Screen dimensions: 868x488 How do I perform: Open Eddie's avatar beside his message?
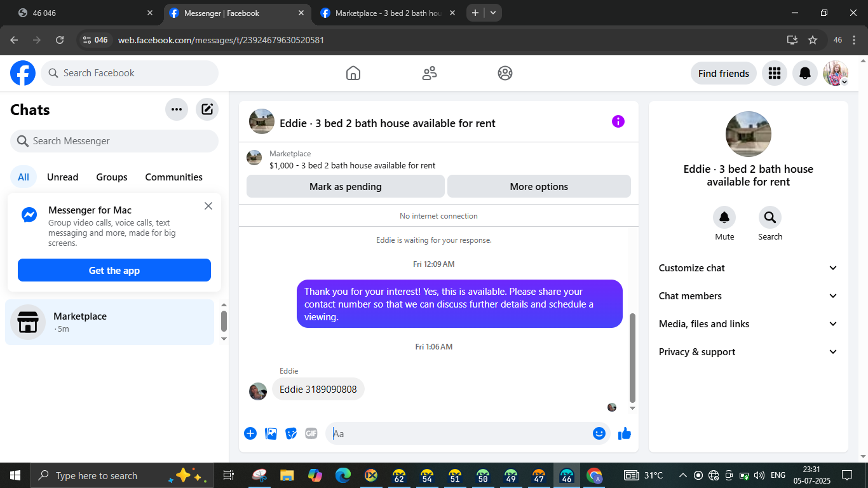258,391
